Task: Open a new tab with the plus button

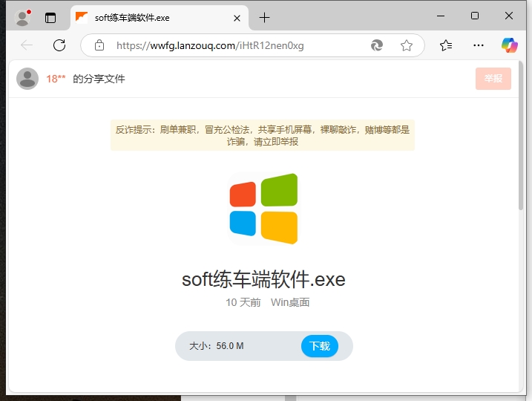Action: (264, 18)
